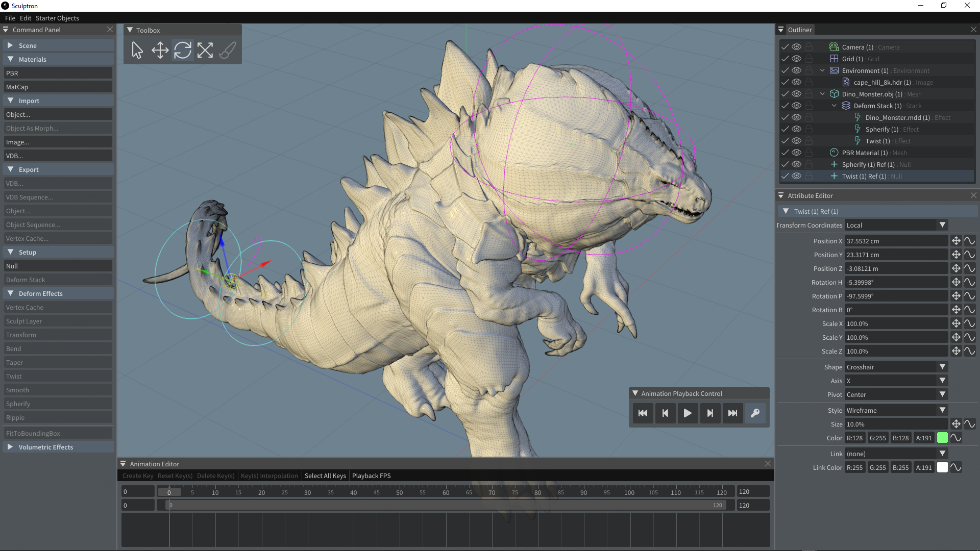This screenshot has height=551, width=980.
Task: Open the Starter Objects menu
Action: 57,18
